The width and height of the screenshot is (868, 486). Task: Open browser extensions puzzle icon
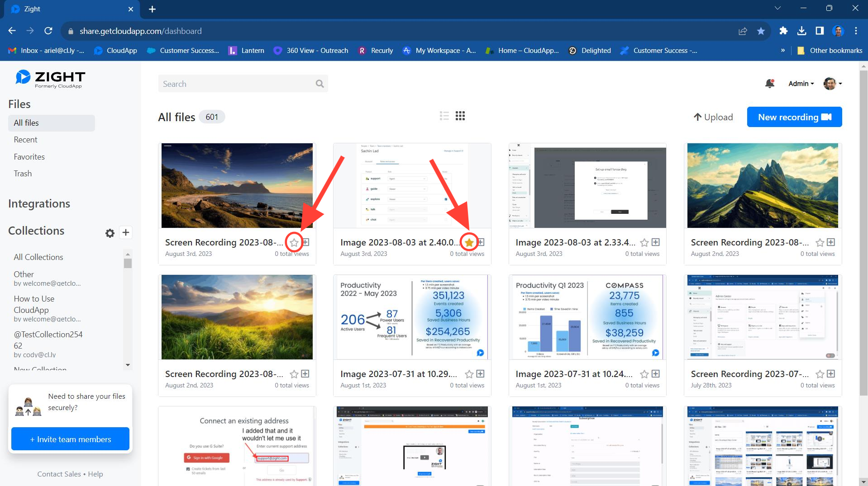click(783, 31)
